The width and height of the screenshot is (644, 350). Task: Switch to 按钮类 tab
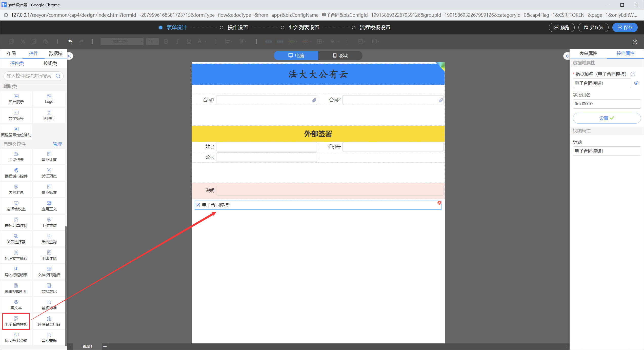pos(50,63)
